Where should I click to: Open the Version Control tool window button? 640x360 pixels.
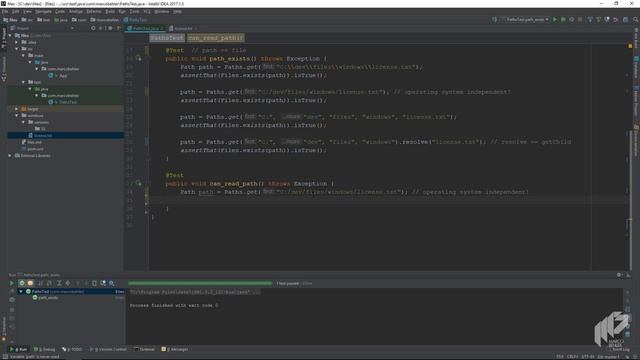108,349
